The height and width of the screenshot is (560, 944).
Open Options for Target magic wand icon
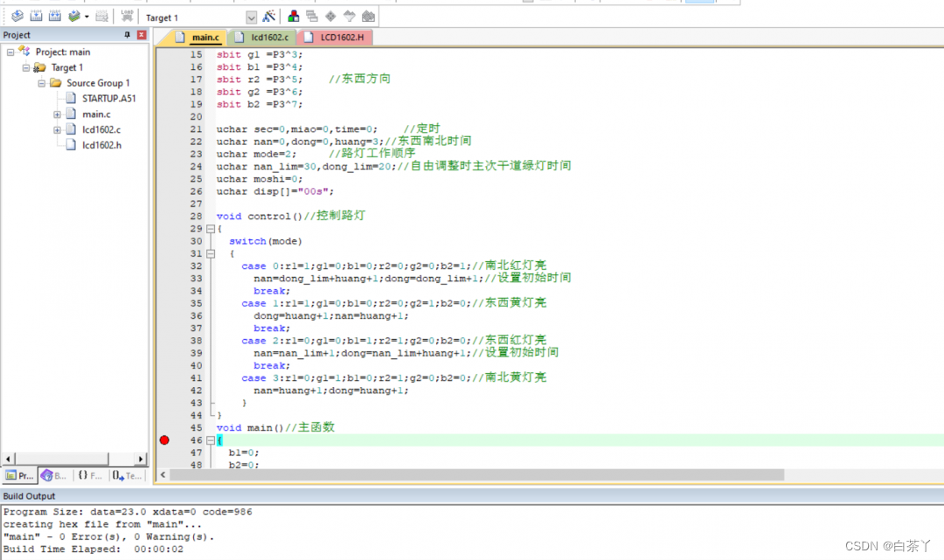[x=269, y=17]
